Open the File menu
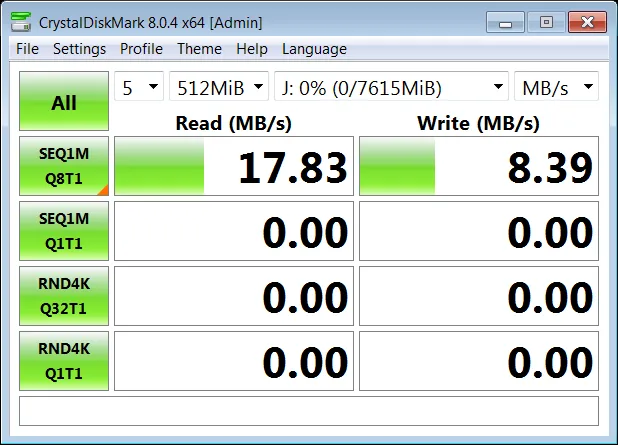This screenshot has height=445, width=618. click(x=27, y=49)
